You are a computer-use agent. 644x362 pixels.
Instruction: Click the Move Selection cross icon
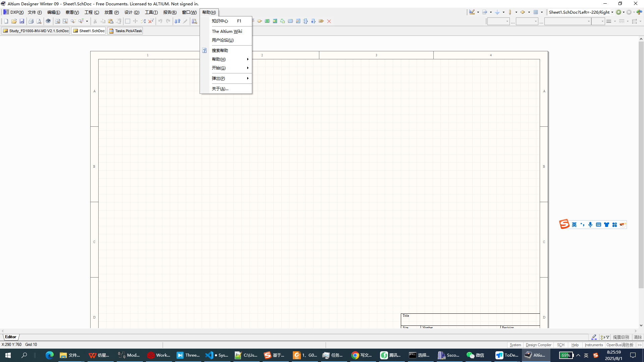[135, 21]
